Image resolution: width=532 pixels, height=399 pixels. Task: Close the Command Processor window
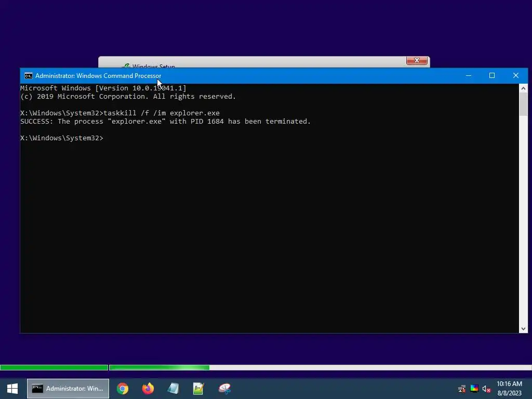pyautogui.click(x=516, y=76)
